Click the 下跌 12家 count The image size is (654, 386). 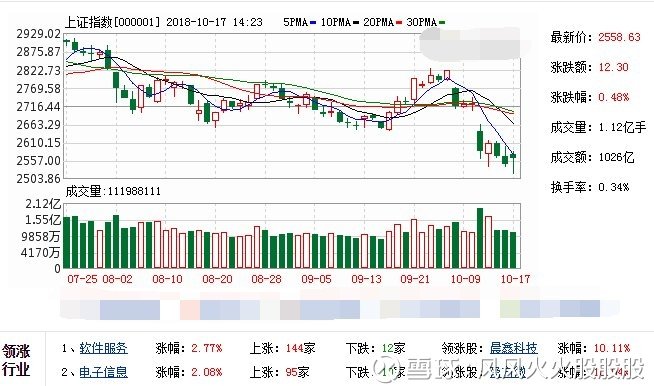point(393,348)
